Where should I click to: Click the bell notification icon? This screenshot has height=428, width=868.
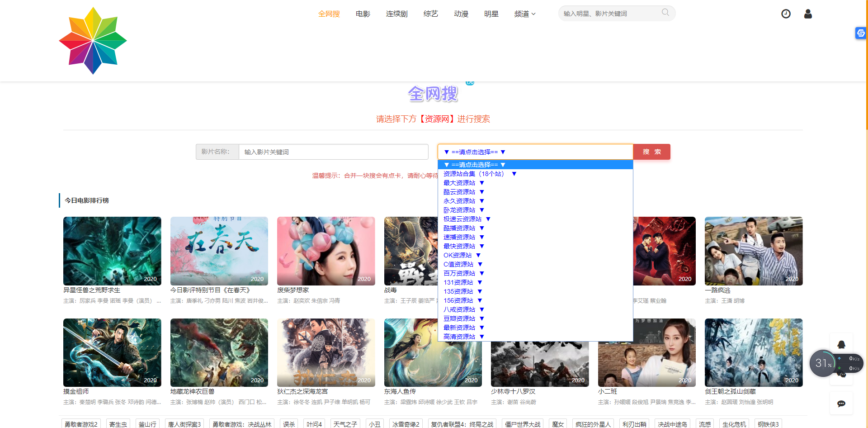tap(841, 345)
